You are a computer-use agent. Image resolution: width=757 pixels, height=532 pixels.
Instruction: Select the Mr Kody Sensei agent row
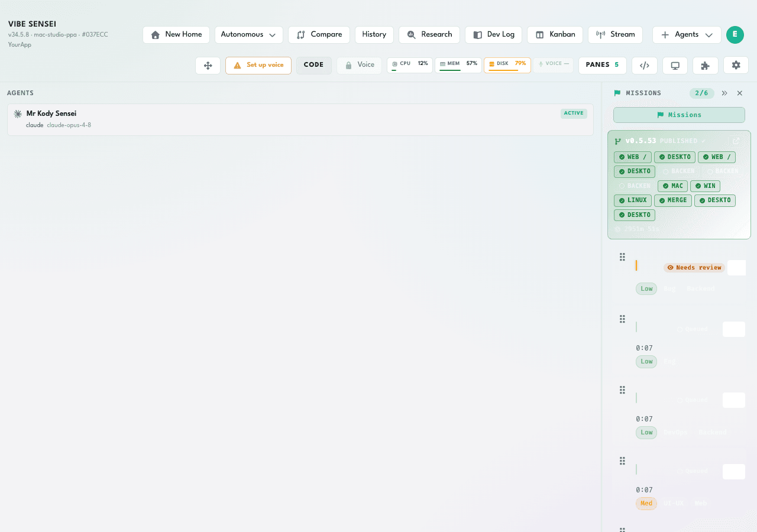point(300,119)
